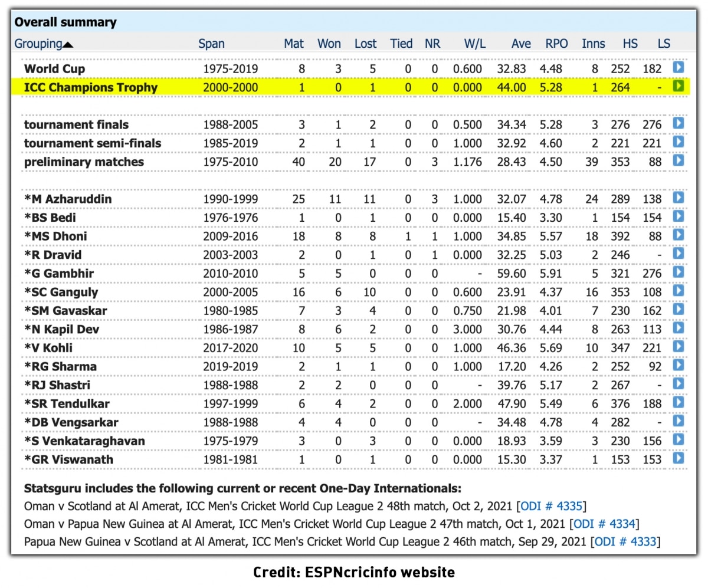Sort by the Span column header
The width and height of the screenshot is (708, 588).
pos(211,44)
